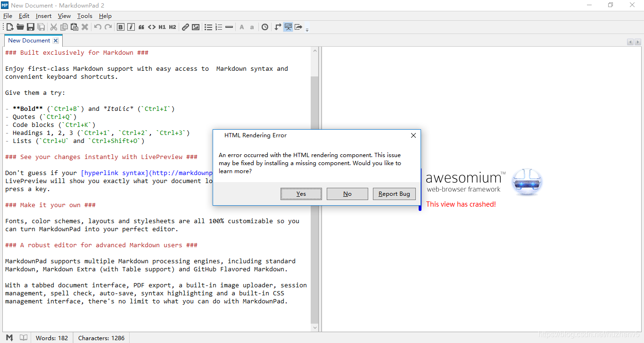The height and width of the screenshot is (343, 644).
Task: Convert text to uppercase A icon
Action: [242, 27]
